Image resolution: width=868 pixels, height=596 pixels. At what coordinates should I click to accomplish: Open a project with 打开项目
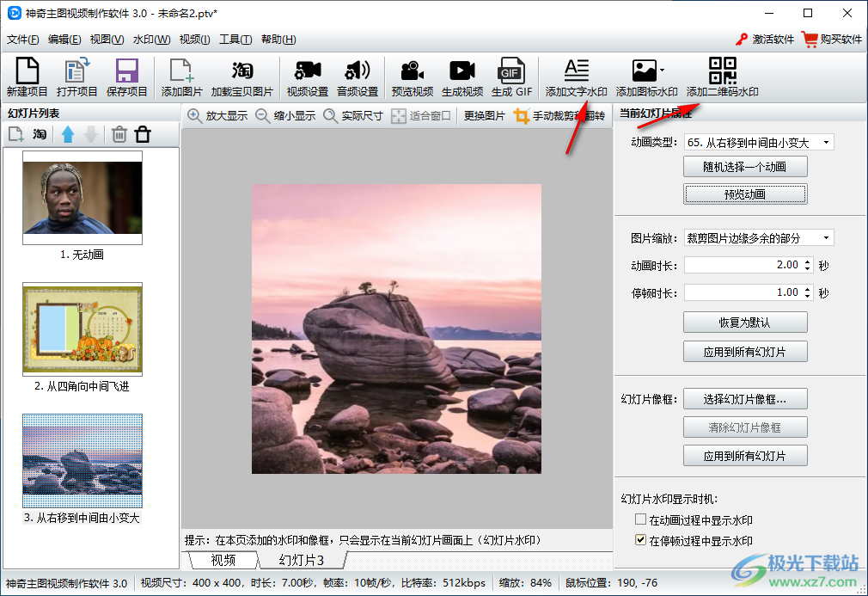coord(76,77)
